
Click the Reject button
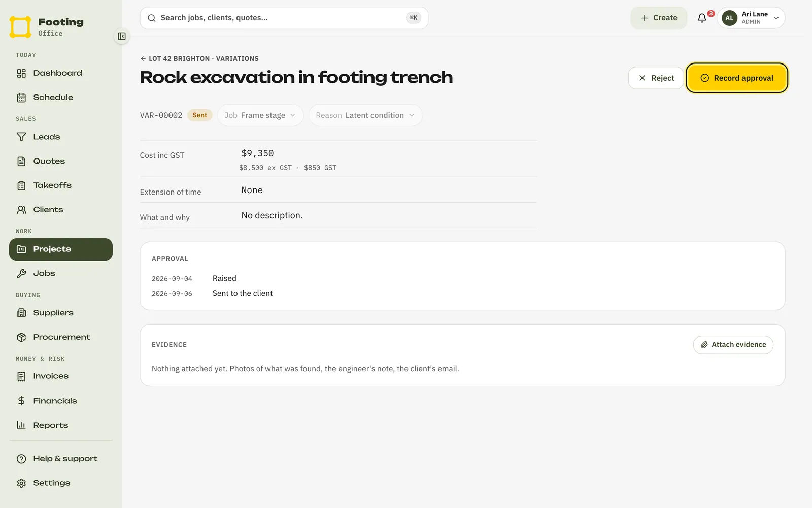(x=656, y=78)
